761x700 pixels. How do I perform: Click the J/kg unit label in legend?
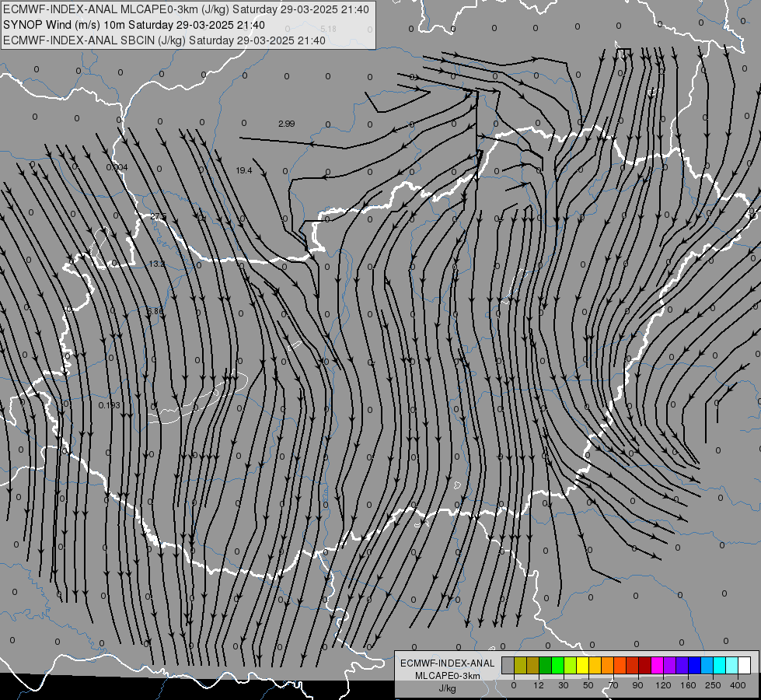click(x=447, y=688)
